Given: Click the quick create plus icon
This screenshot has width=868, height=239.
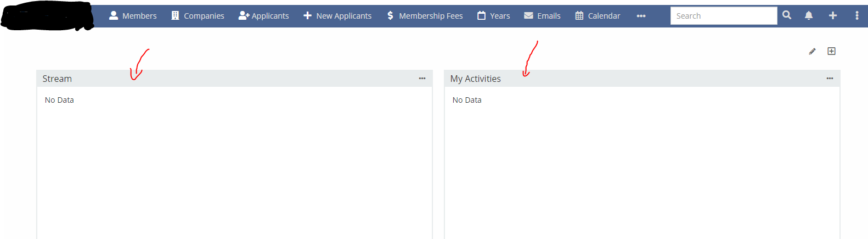Looking at the screenshot, I should pyautogui.click(x=833, y=15).
